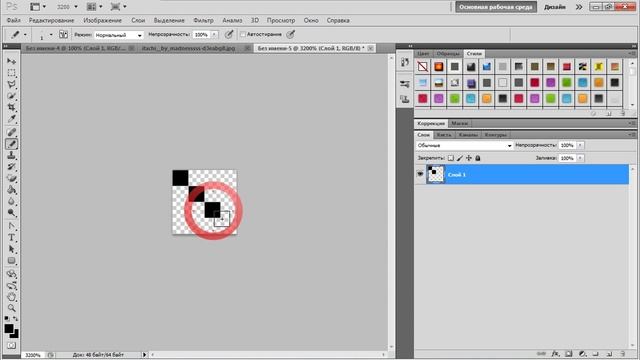Select the Dodge tool
Screen dimensions: 640x360
(x=11, y=213)
